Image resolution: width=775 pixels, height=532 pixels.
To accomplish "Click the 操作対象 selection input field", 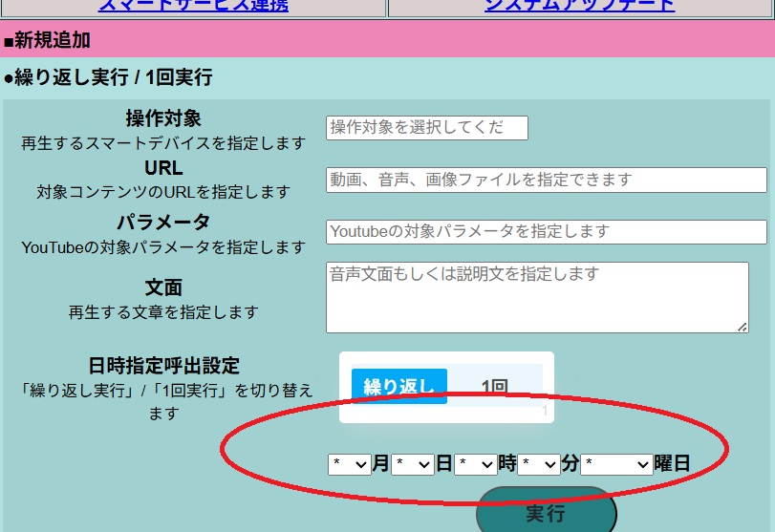I will pyautogui.click(x=426, y=128).
